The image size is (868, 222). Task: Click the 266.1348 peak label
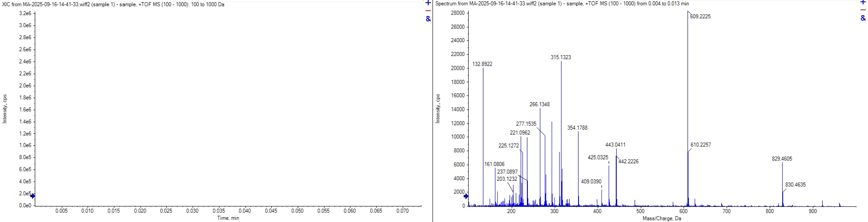[539, 104]
